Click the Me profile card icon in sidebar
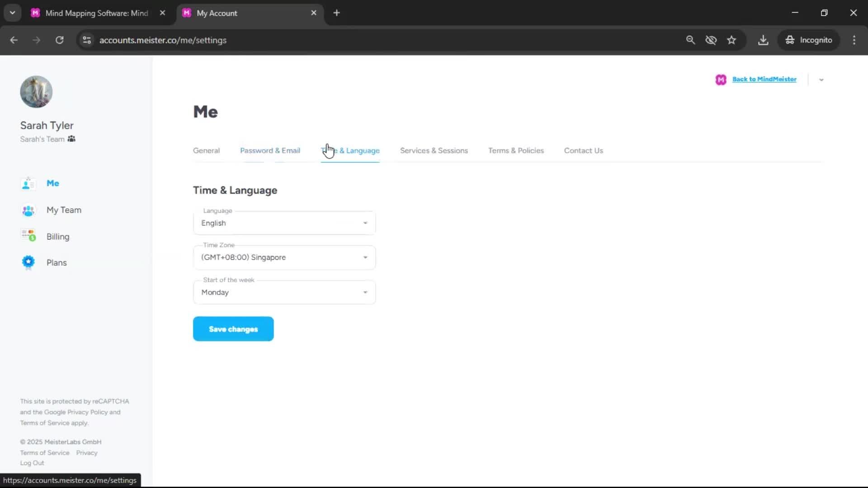868x488 pixels. [28, 183]
